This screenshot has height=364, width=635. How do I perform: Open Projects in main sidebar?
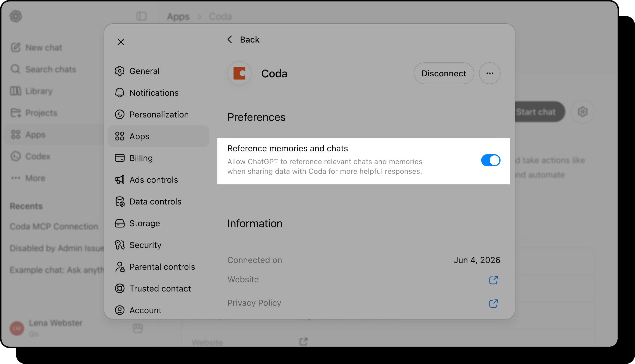click(x=34, y=113)
